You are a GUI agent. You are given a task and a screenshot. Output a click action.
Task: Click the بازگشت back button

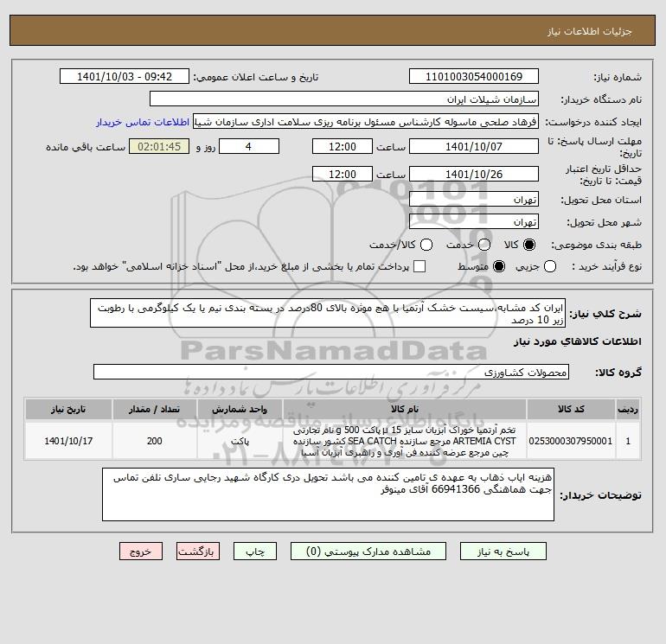[198, 551]
